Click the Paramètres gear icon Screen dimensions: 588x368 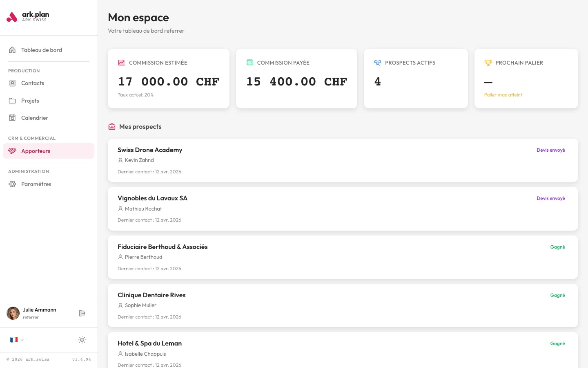[12, 184]
